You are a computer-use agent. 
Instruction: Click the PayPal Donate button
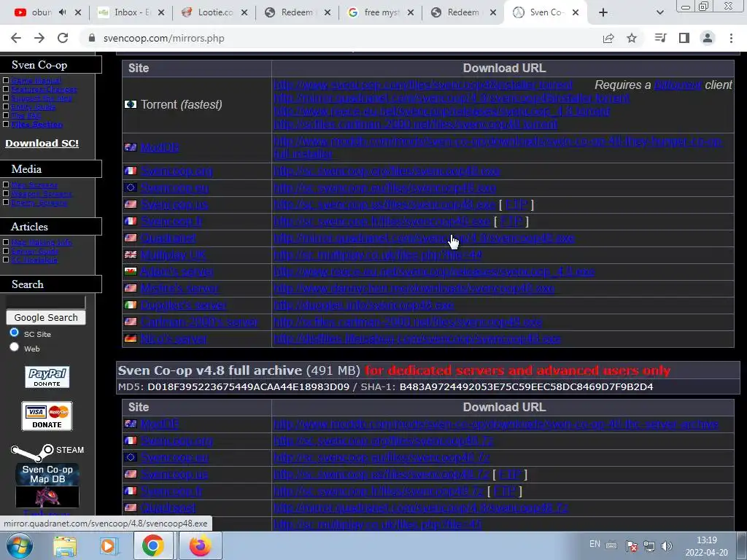pyautogui.click(x=47, y=377)
